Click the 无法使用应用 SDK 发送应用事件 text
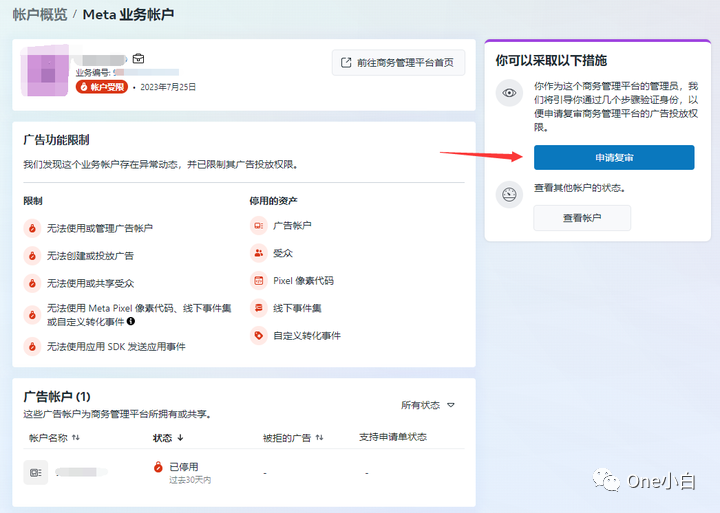This screenshot has width=720, height=513. point(116,346)
